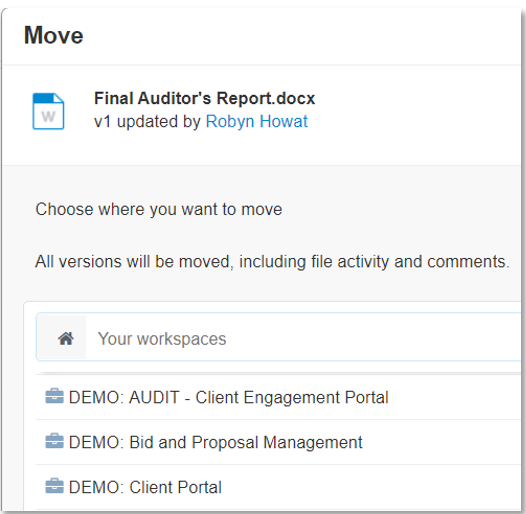Choose DEMO: AUDIT - Client Engagement Portal workspace
Image resolution: width=526 pixels, height=514 pixels.
coord(278,397)
